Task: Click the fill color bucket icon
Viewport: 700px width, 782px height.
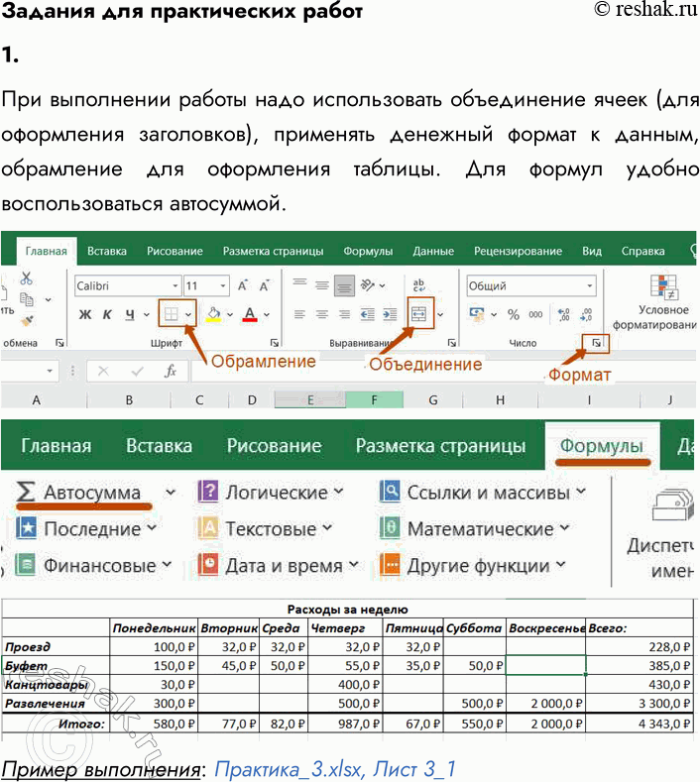Action: coord(212,315)
